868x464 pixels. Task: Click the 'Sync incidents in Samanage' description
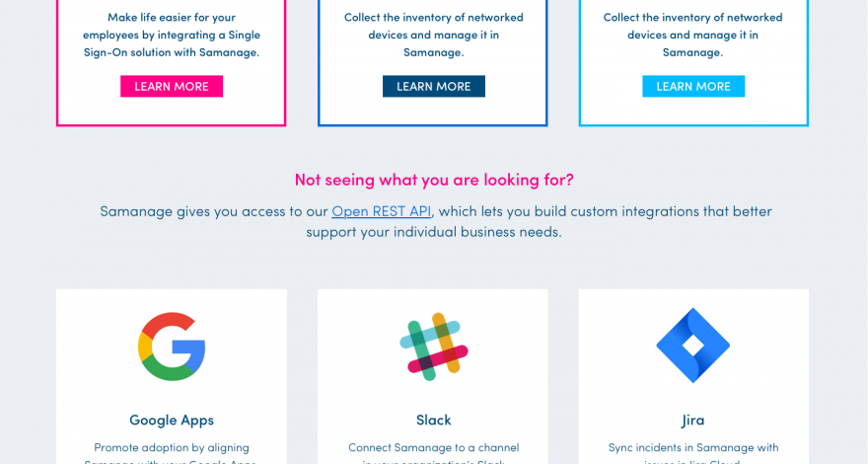[692, 447]
